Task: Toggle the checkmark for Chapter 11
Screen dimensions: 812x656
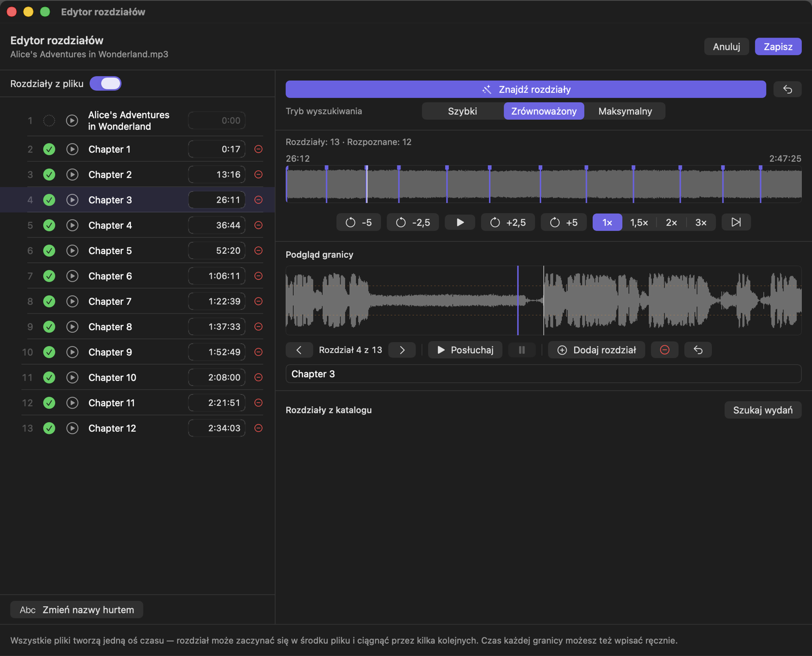Action: pos(49,403)
